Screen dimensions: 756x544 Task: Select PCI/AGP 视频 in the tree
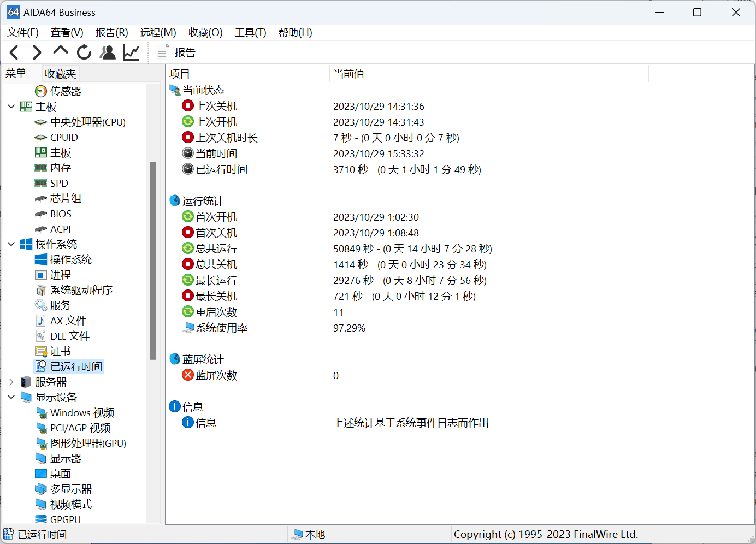(80, 428)
